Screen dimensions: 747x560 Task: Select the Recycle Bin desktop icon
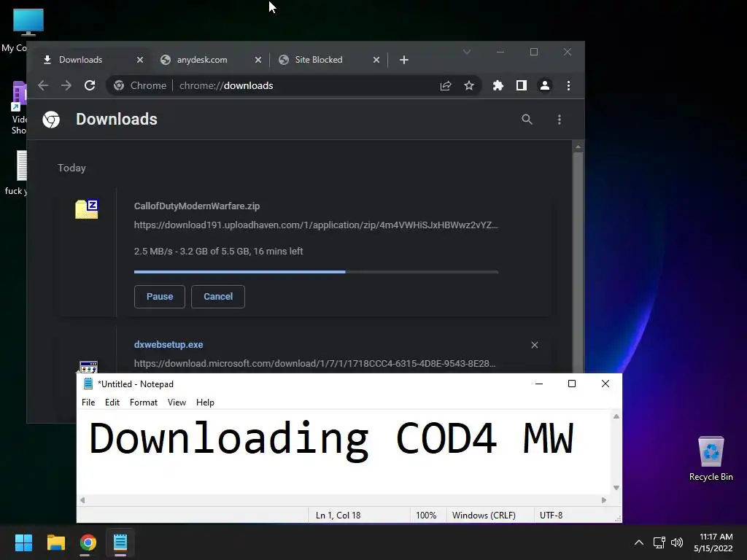point(711,458)
